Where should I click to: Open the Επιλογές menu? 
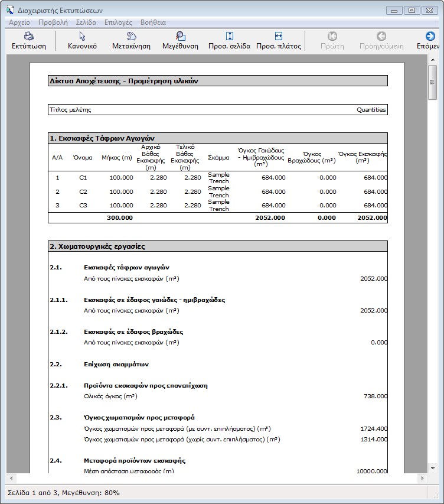(x=118, y=22)
